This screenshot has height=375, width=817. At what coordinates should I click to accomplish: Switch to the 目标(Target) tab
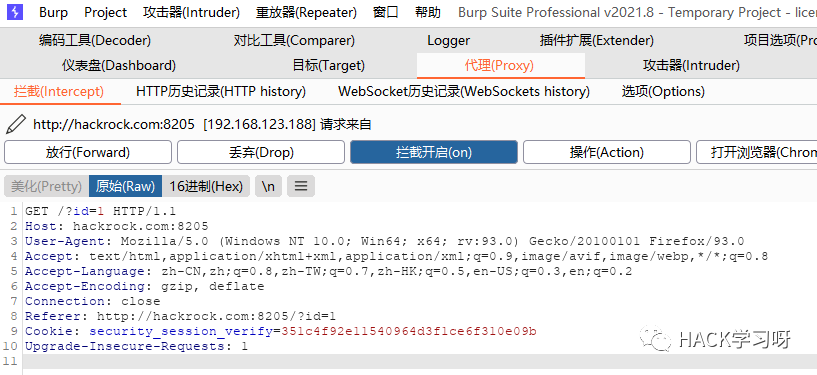point(328,66)
